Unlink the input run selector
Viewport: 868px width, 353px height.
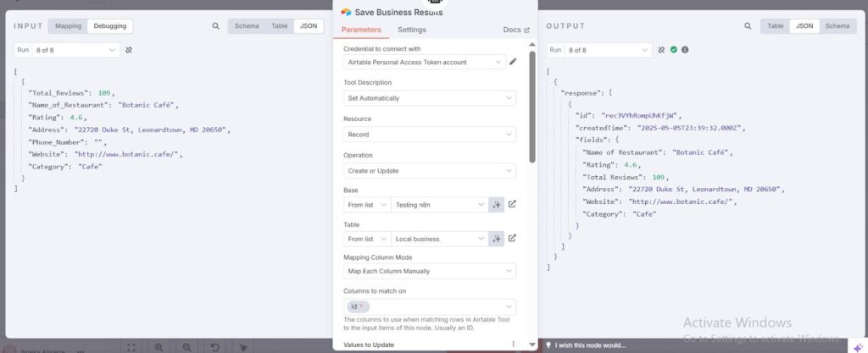point(129,50)
